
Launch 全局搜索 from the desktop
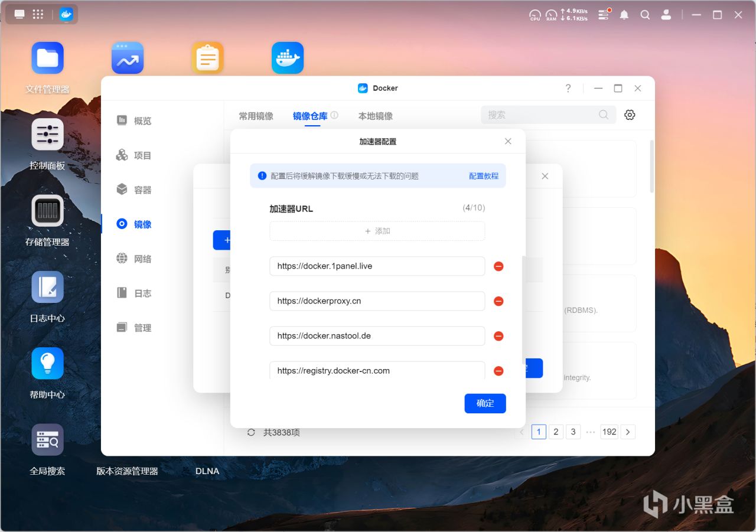click(47, 440)
